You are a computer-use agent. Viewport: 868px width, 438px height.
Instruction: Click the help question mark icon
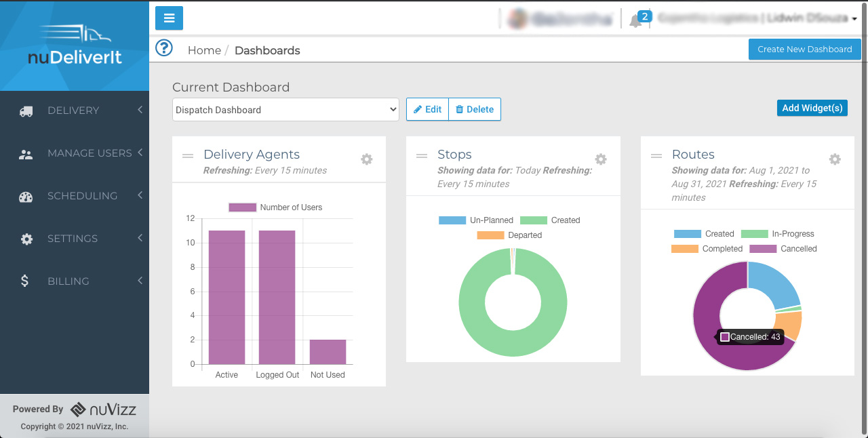(163, 48)
